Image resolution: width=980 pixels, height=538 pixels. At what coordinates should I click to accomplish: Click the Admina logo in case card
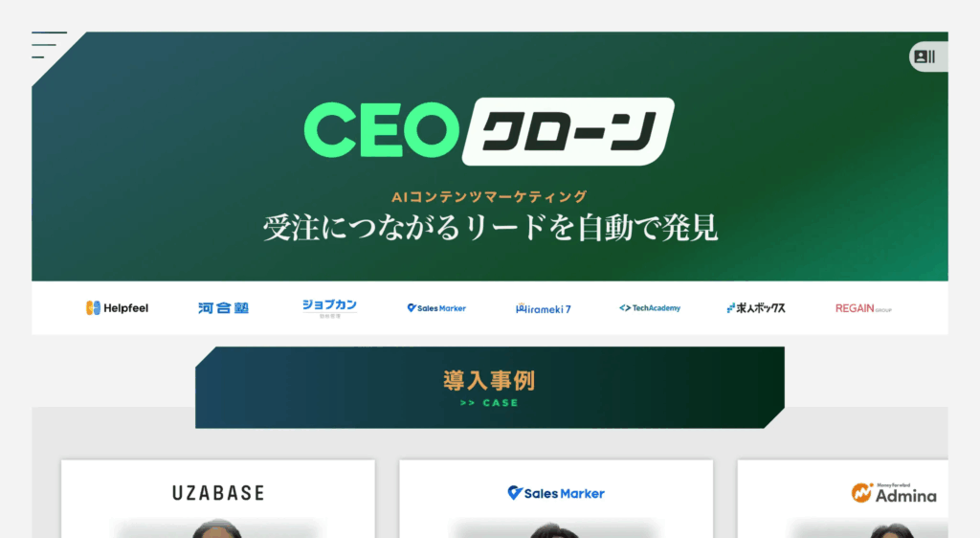[x=894, y=493]
